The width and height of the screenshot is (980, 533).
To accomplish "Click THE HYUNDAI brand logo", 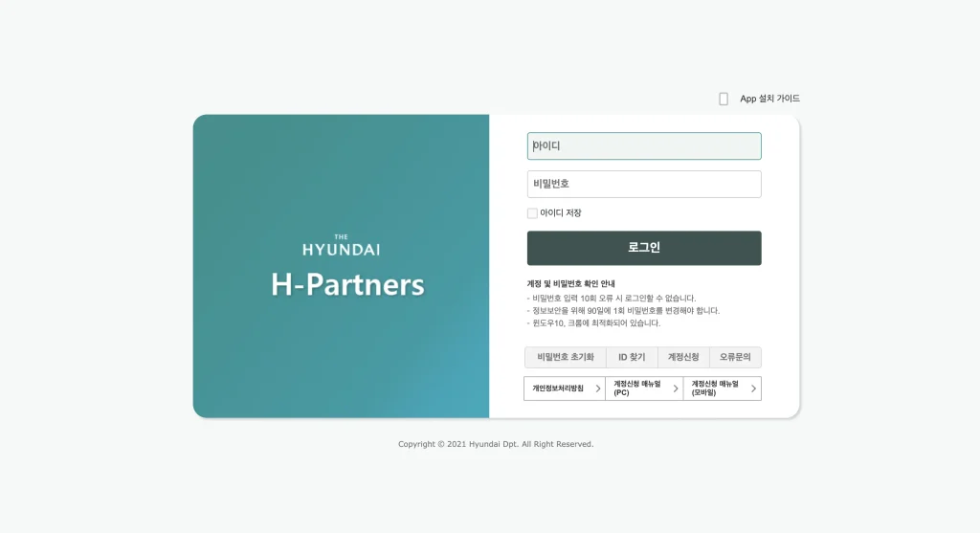I will [342, 246].
